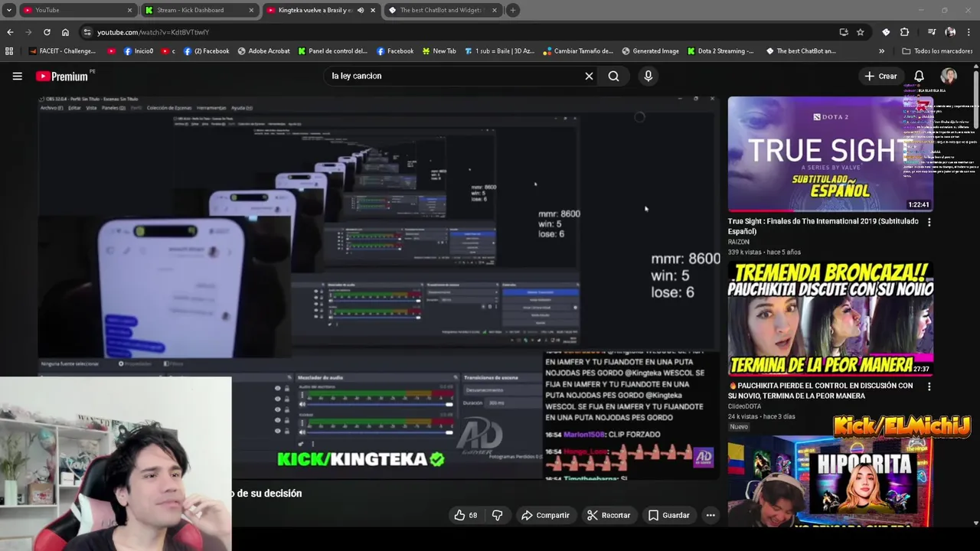
Task: Open a new browser tab with plus
Action: pyautogui.click(x=513, y=10)
